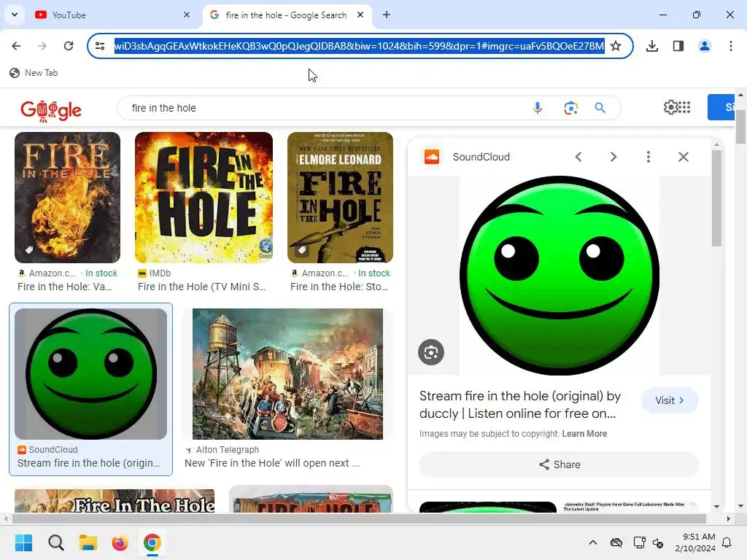The image size is (747, 560).
Task: Launch Firefox from the taskbar
Action: click(x=120, y=542)
